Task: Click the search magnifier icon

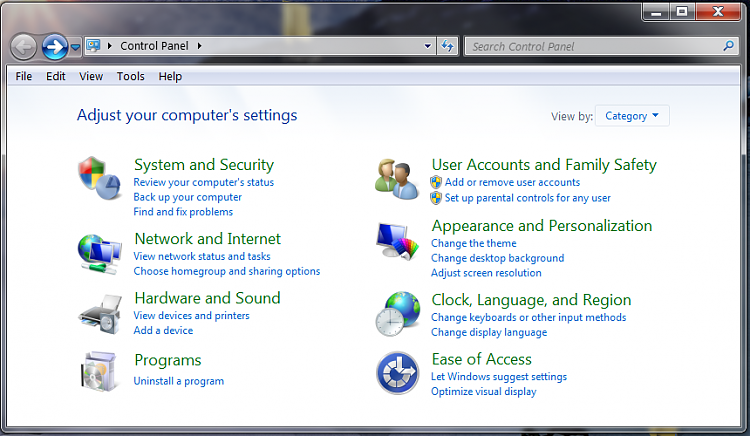Action: (728, 46)
